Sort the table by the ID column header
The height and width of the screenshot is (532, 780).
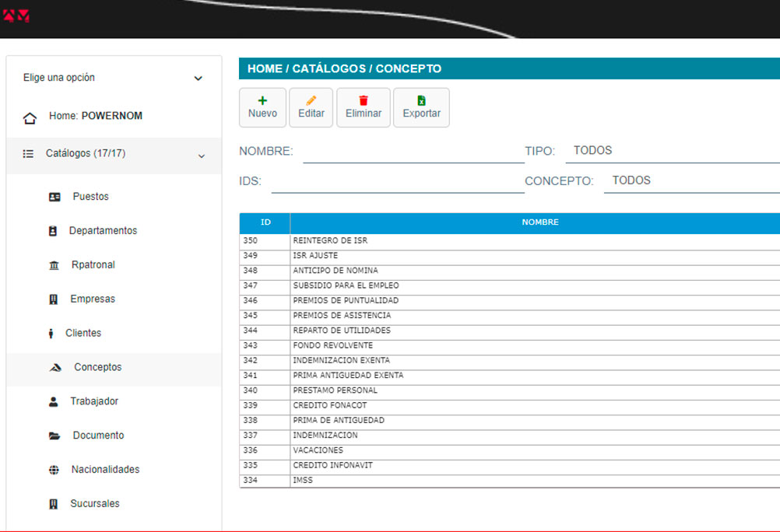coord(265,222)
